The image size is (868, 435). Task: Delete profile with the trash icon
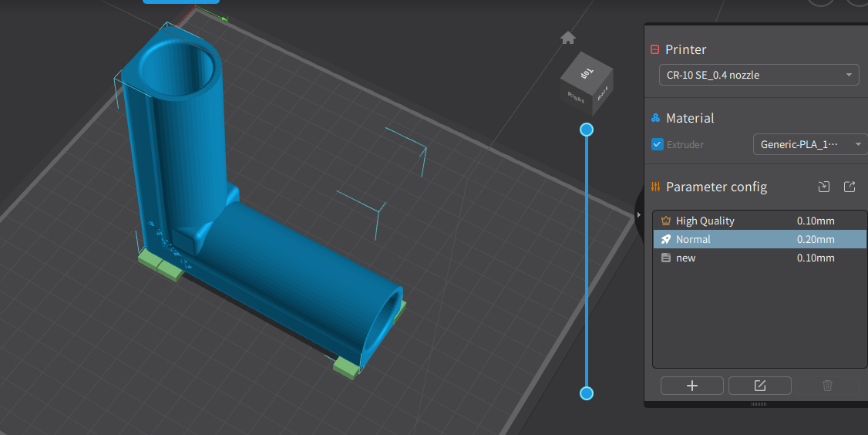tap(827, 386)
